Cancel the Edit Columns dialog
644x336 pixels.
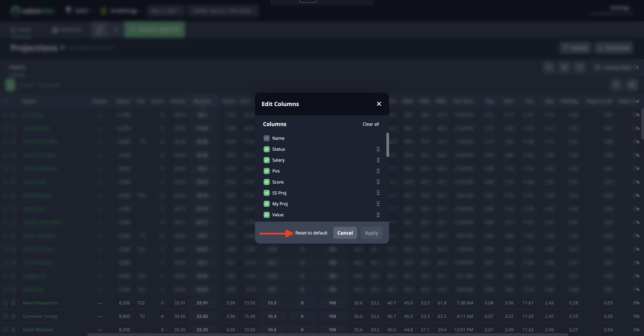(345, 233)
